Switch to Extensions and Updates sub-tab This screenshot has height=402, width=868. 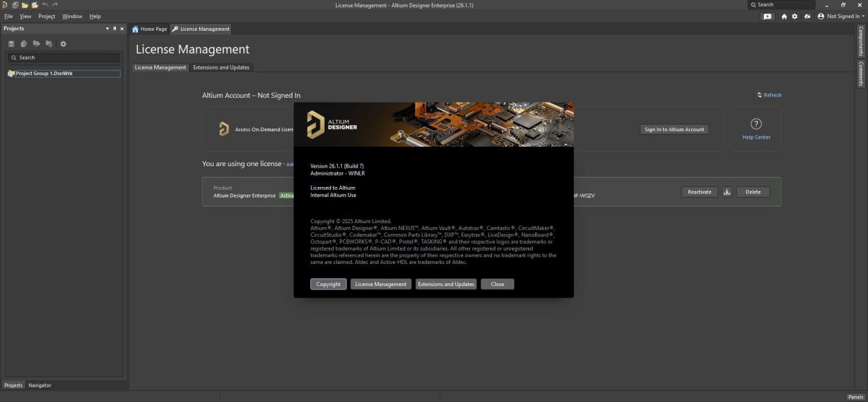[x=221, y=67]
